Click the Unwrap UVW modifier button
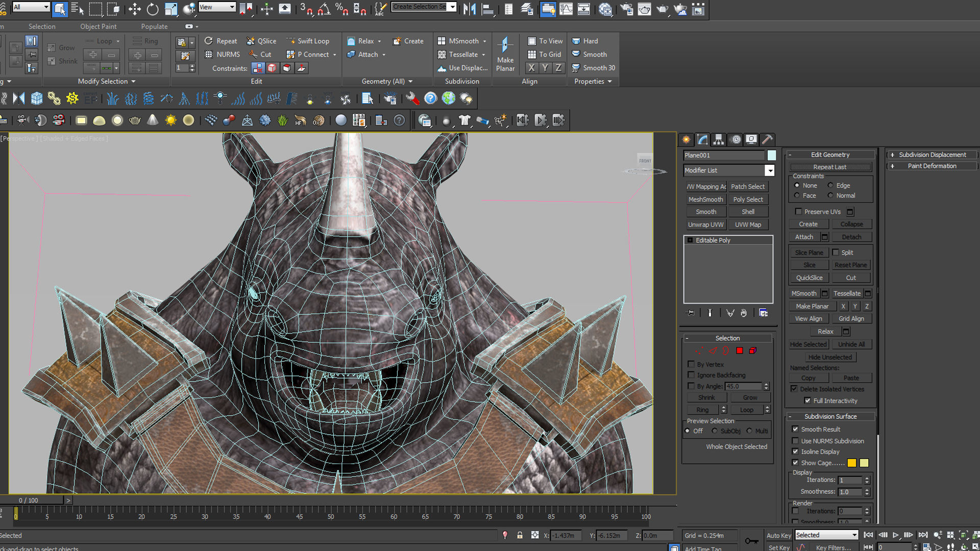 point(705,224)
